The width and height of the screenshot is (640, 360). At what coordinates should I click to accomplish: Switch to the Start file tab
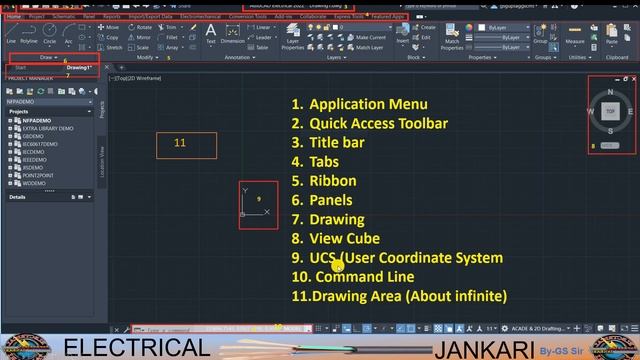(20, 67)
